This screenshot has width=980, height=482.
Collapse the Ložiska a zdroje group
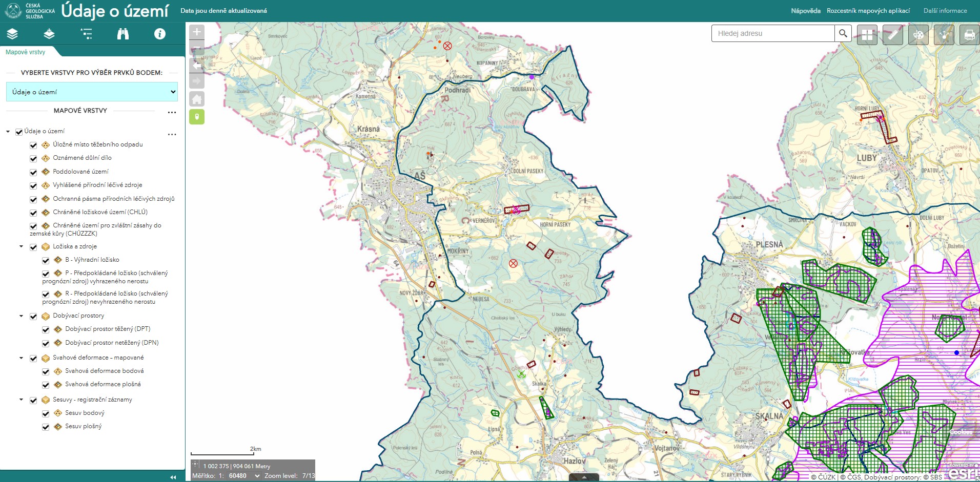tap(22, 247)
